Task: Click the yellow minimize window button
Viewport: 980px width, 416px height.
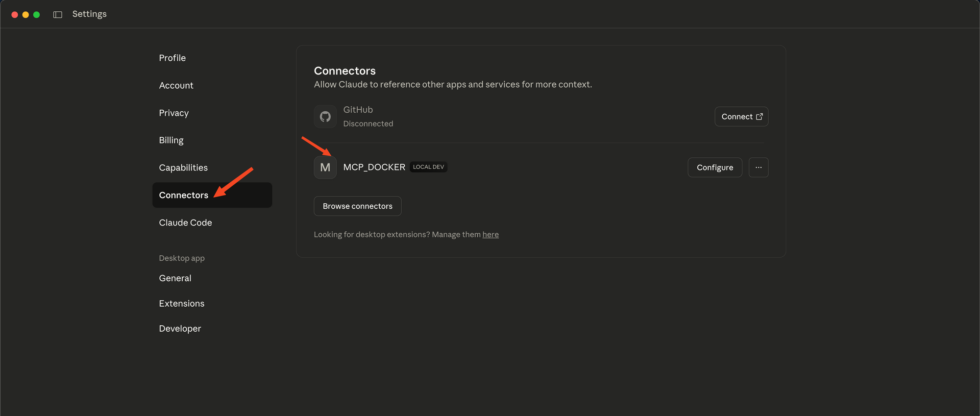Action: point(25,15)
